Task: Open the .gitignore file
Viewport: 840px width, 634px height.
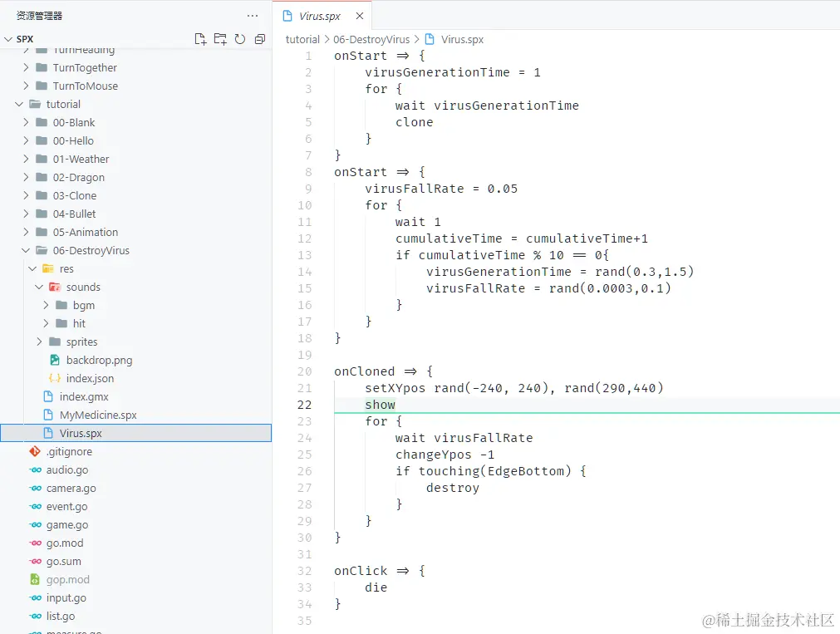Action: pos(69,451)
